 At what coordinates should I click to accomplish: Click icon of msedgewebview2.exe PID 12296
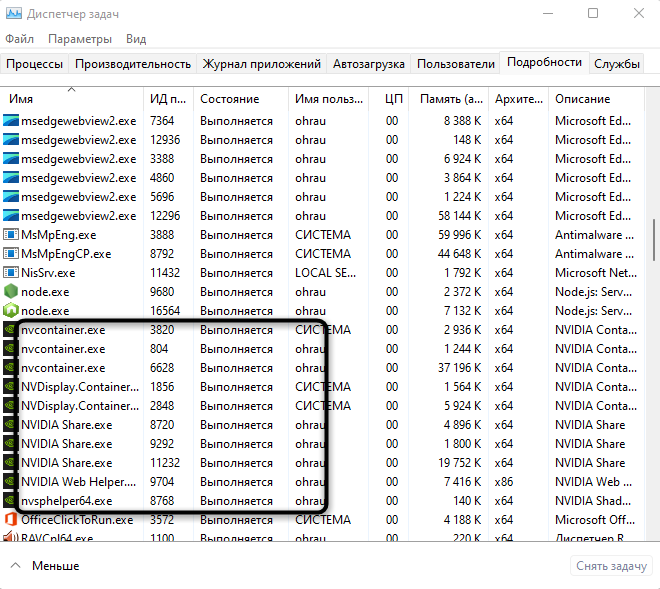click(11, 216)
